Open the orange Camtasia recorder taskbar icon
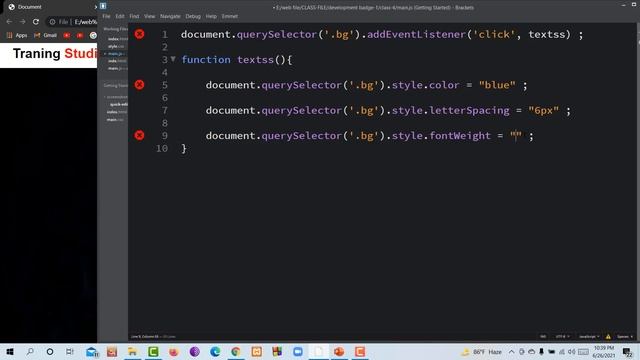This screenshot has width=640, height=360. [x=360, y=351]
